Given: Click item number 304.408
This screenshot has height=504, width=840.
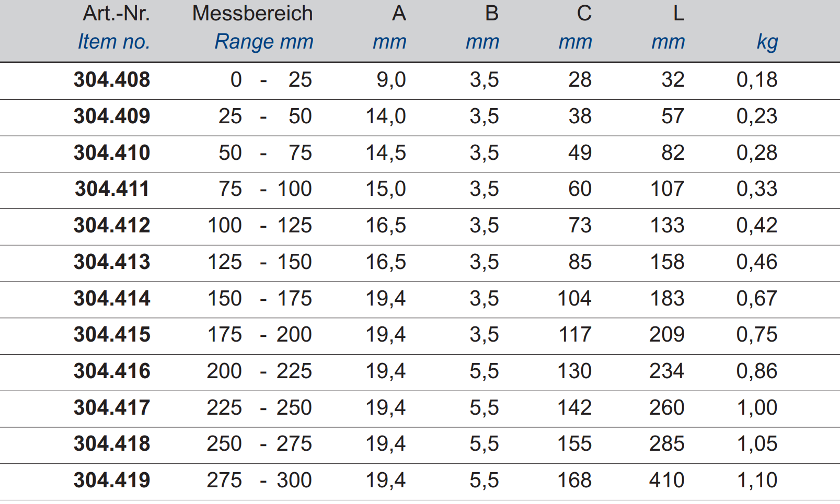Looking at the screenshot, I should [x=112, y=80].
